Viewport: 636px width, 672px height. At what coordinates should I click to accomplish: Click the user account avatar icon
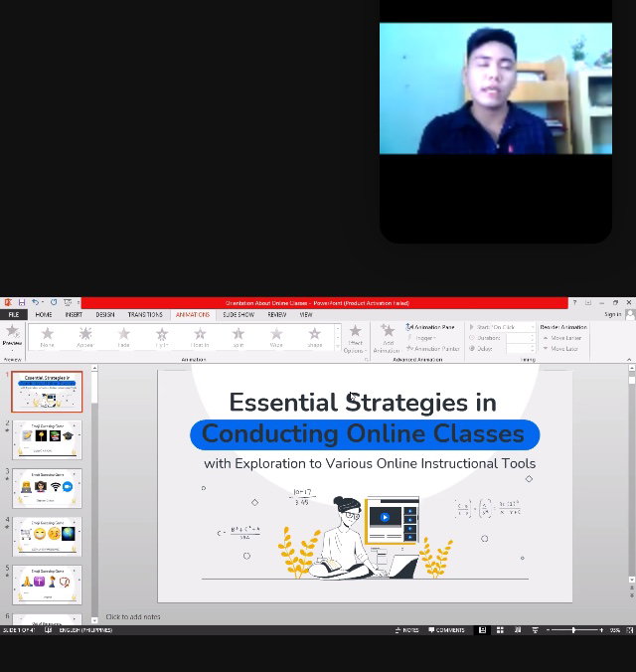(630, 315)
